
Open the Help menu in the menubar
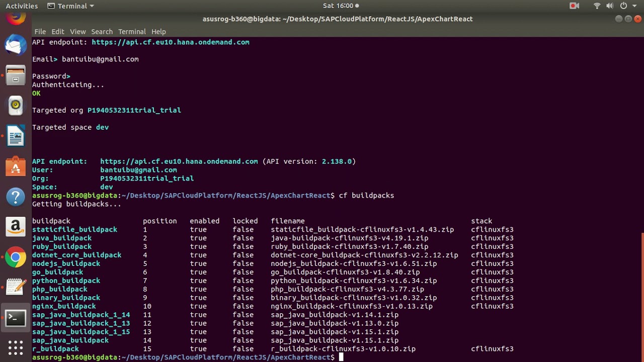pos(158,32)
